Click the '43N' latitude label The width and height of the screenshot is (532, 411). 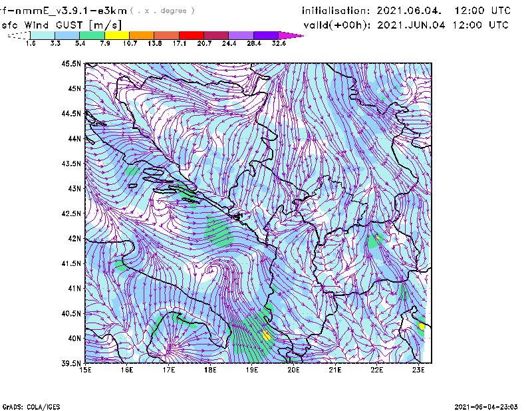tap(74, 188)
